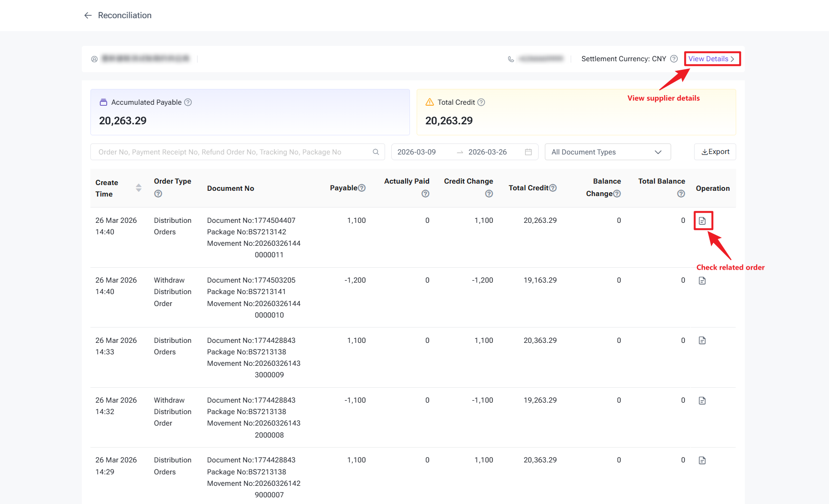Click help icon under Order Type header
This screenshot has height=504, width=829.
[x=158, y=194]
